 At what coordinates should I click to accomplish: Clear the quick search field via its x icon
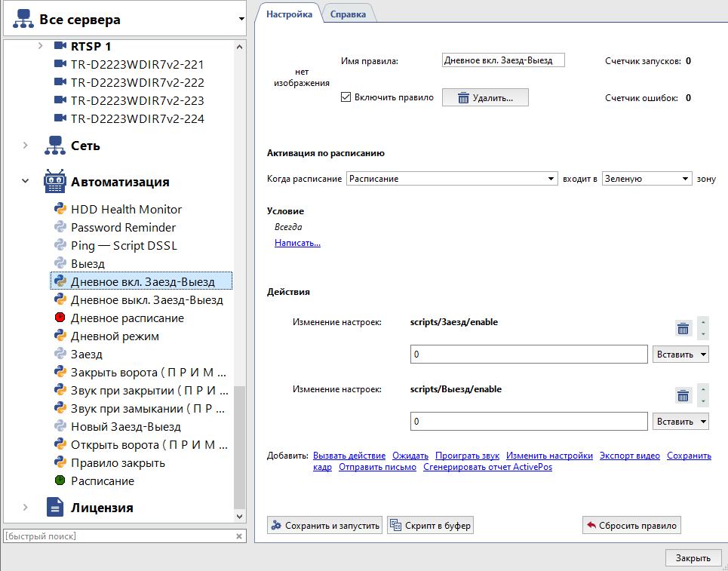pyautogui.click(x=239, y=536)
